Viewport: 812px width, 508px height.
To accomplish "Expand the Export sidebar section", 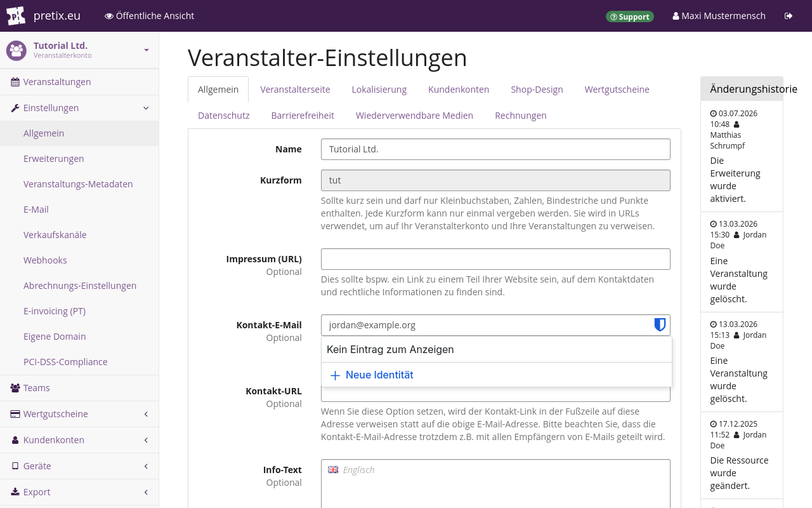I will pyautogui.click(x=146, y=492).
